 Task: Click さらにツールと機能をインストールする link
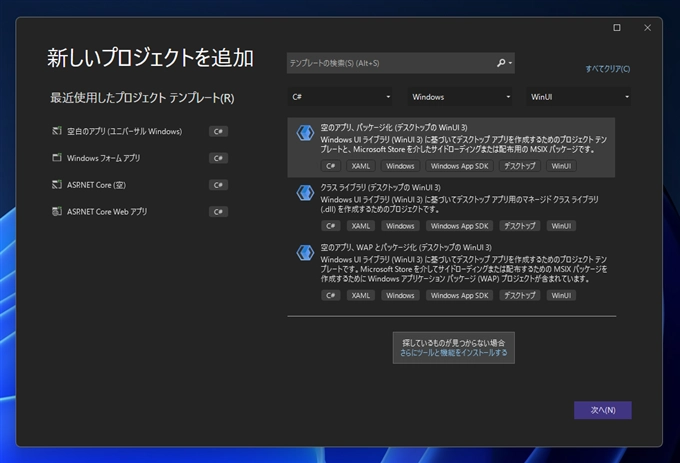[x=454, y=353]
